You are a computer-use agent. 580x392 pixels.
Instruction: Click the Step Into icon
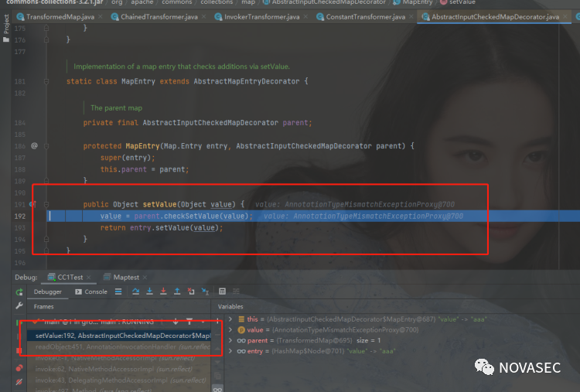click(x=149, y=291)
